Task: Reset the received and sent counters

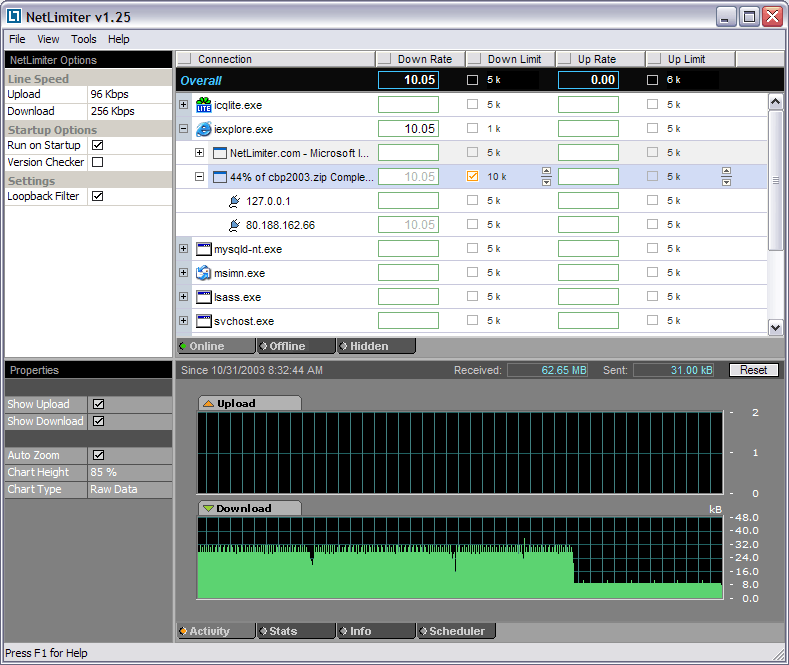Action: 753,370
